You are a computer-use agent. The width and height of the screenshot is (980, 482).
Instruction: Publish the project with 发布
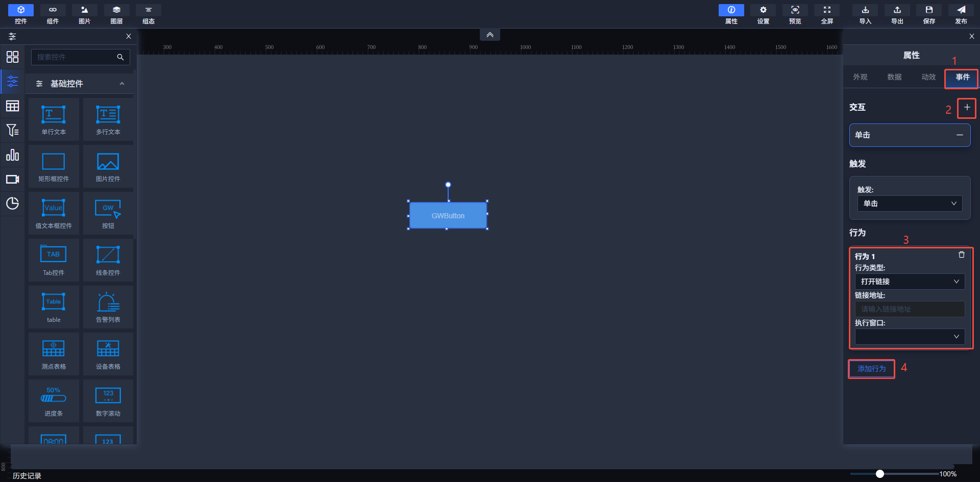961,14
